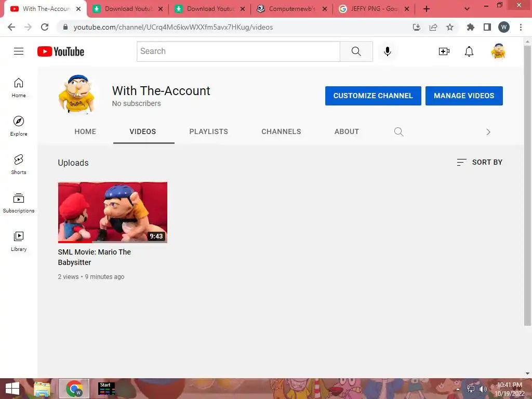Open Explore in the sidebar
The width and height of the screenshot is (532, 399).
[x=19, y=126]
